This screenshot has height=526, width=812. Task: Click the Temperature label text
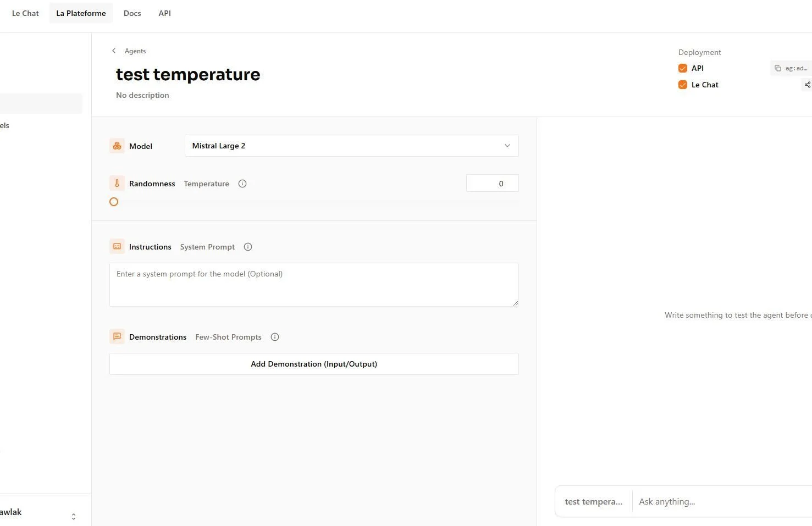206,184
